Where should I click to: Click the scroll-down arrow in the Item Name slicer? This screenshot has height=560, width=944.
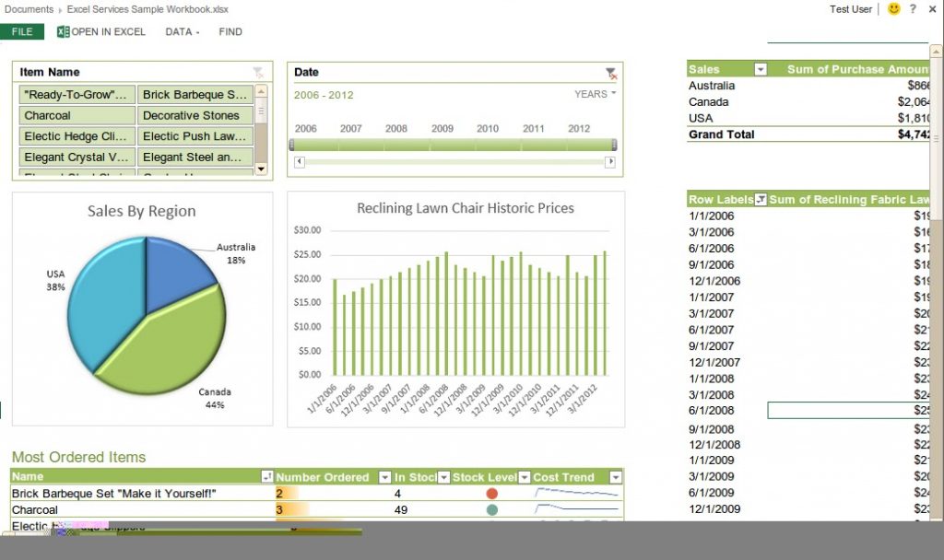263,170
